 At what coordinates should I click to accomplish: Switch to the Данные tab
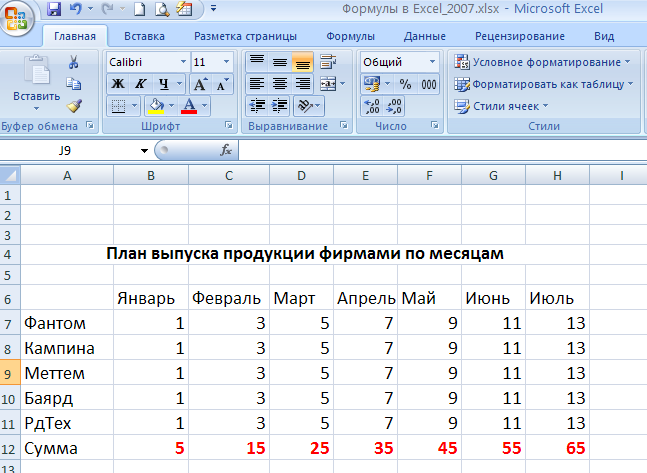425,36
